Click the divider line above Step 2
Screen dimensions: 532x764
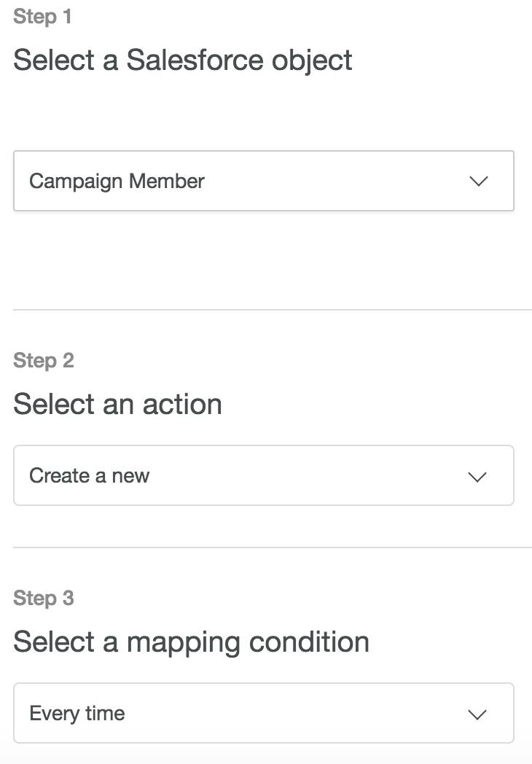pos(273,309)
